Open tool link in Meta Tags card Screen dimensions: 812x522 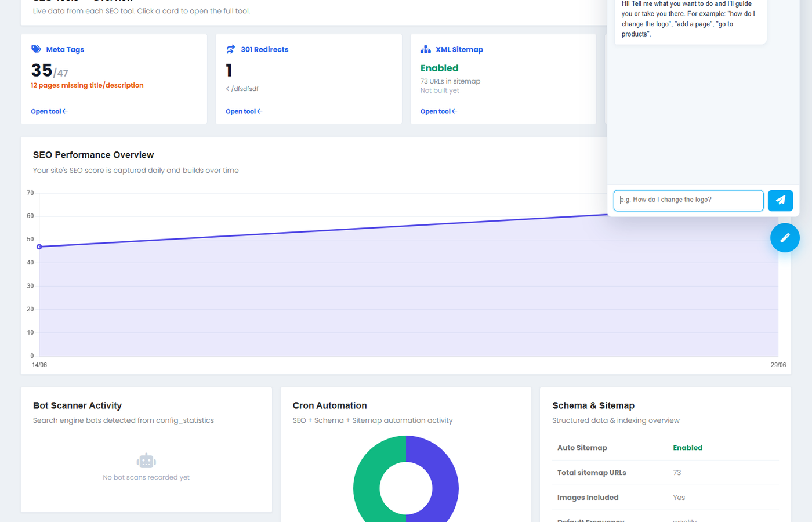click(49, 111)
